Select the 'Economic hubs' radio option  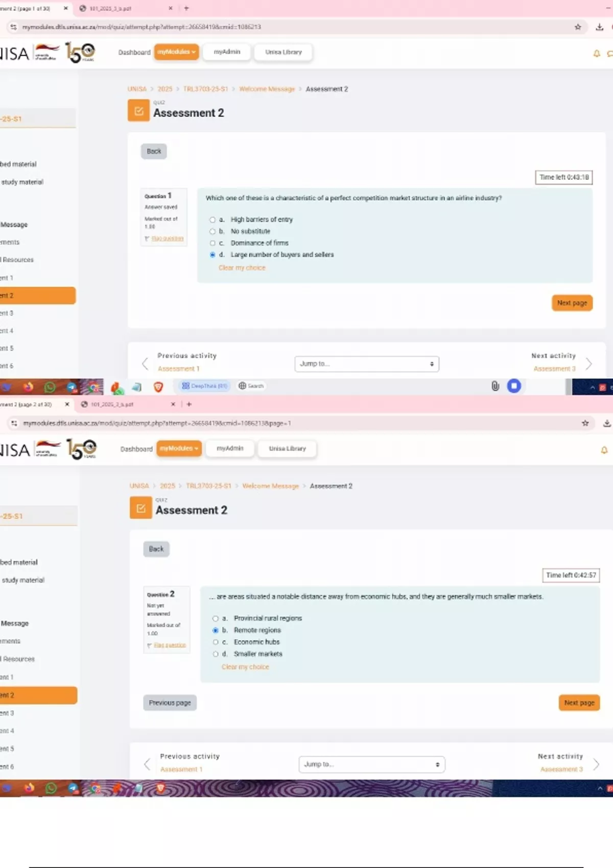[x=216, y=642]
